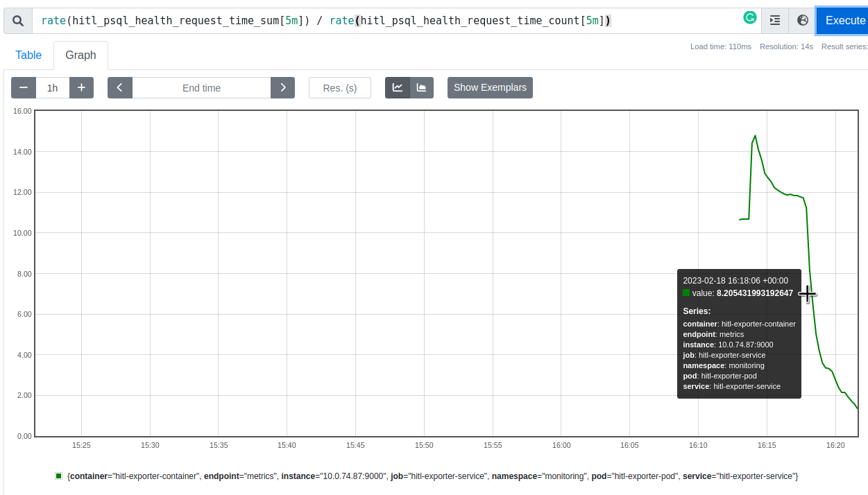Edit the 1h range field
This screenshot has height=495, width=868.
click(x=53, y=87)
